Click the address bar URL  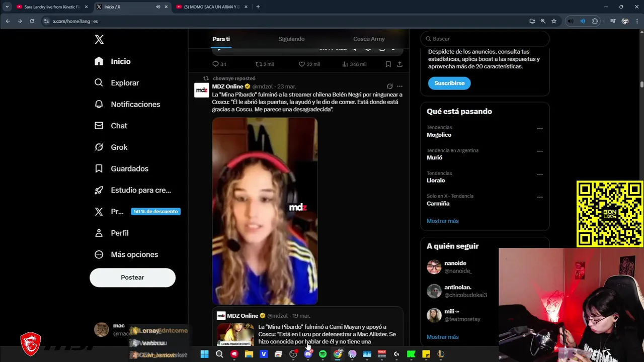tap(75, 21)
